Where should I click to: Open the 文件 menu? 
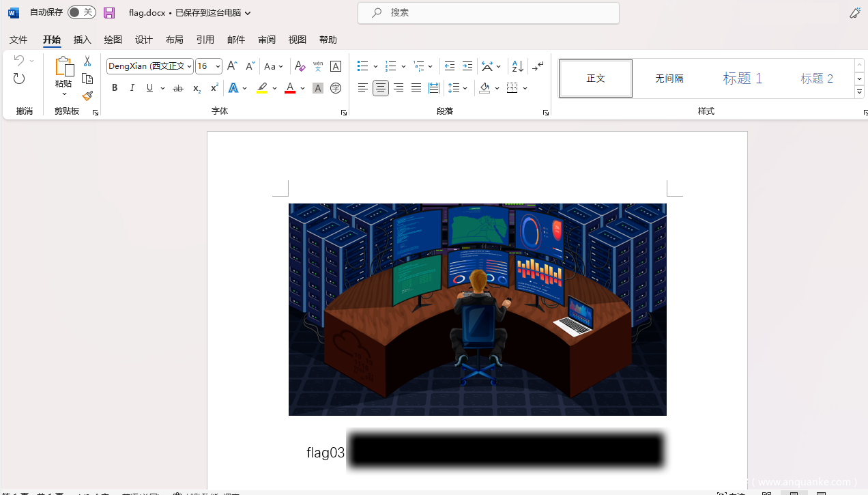click(18, 40)
